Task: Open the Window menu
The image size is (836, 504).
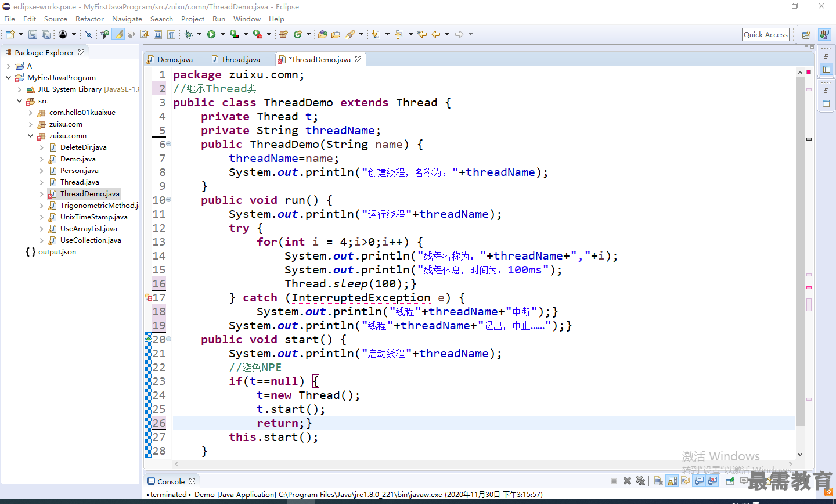Action: coord(247,19)
